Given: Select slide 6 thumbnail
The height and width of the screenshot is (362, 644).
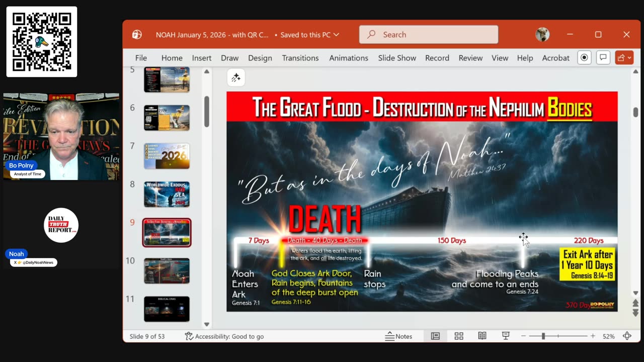Looking at the screenshot, I should (167, 118).
